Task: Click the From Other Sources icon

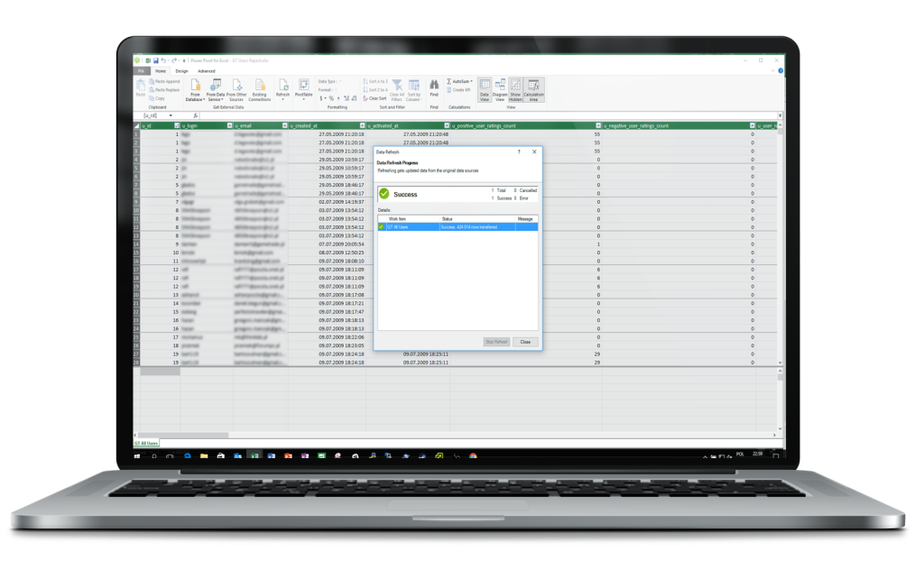Action: (x=237, y=87)
